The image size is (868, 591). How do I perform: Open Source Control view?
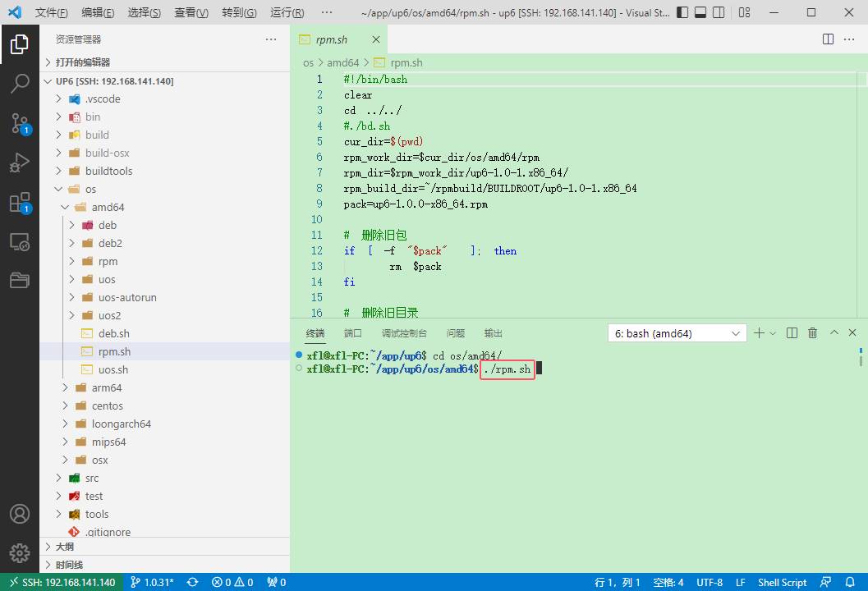tap(20, 123)
